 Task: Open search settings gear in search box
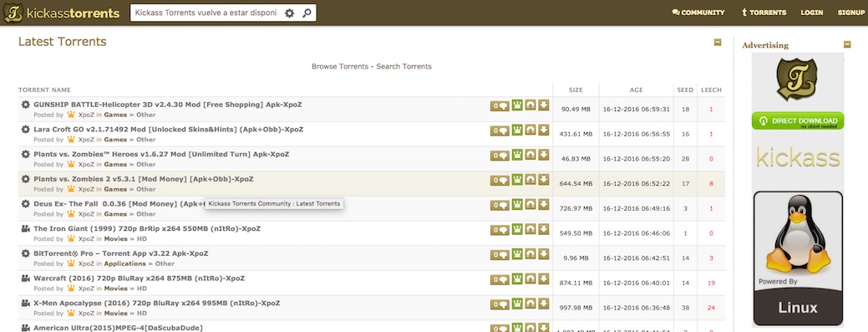click(x=290, y=13)
